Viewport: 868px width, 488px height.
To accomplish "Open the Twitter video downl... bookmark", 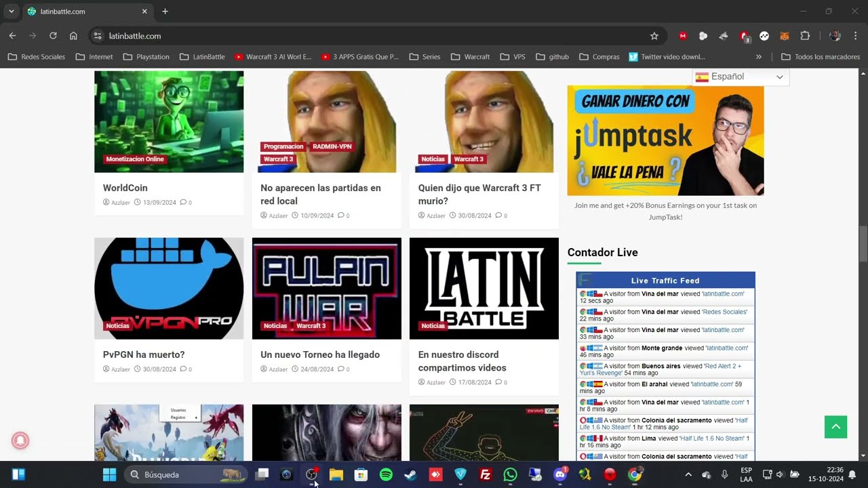I will coord(667,57).
